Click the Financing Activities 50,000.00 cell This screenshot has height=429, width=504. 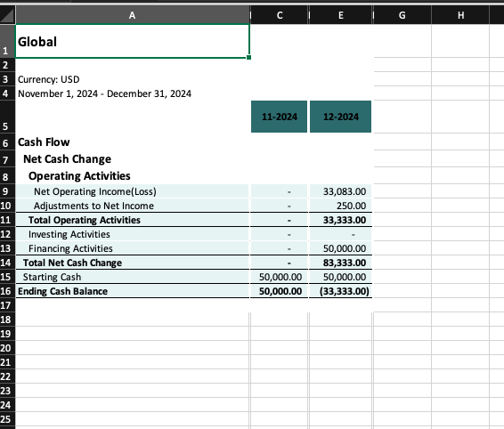point(340,248)
